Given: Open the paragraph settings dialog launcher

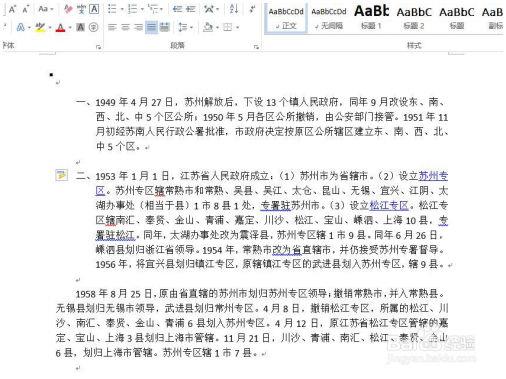Looking at the screenshot, I should (x=256, y=47).
